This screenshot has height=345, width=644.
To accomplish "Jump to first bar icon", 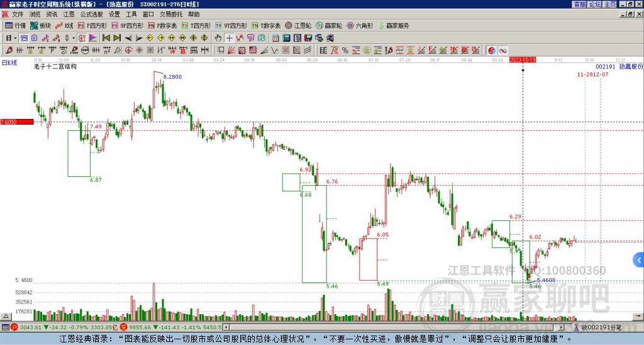I will click(x=106, y=38).
